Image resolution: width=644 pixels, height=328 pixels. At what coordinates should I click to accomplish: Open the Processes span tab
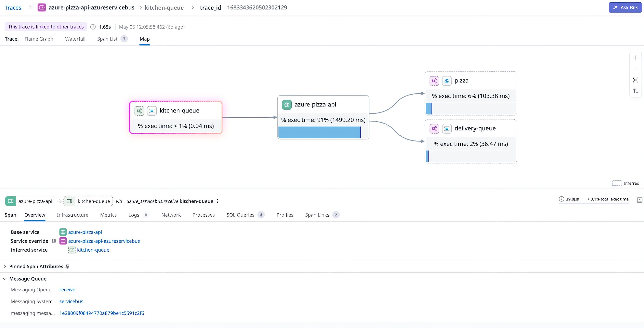click(203, 215)
